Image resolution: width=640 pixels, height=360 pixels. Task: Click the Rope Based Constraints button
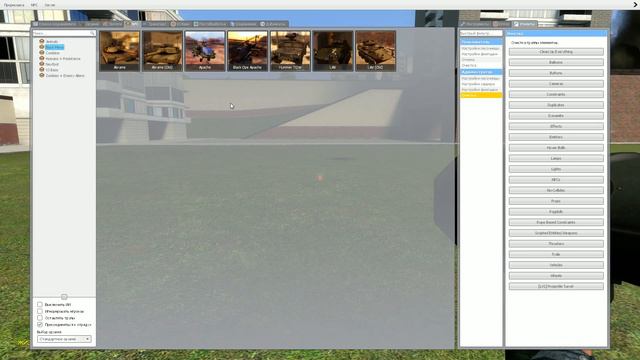tap(556, 222)
